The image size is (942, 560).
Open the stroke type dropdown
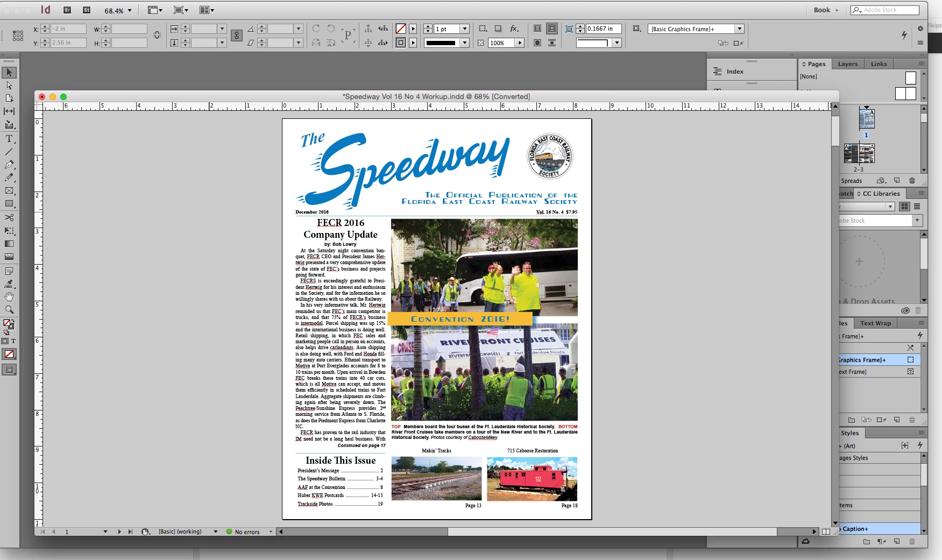(x=465, y=43)
